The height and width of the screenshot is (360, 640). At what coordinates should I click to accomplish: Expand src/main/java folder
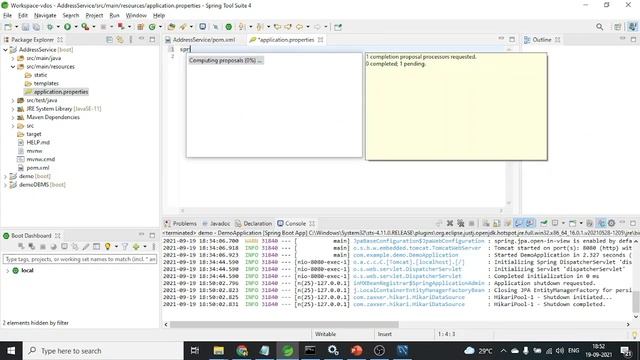(13, 58)
